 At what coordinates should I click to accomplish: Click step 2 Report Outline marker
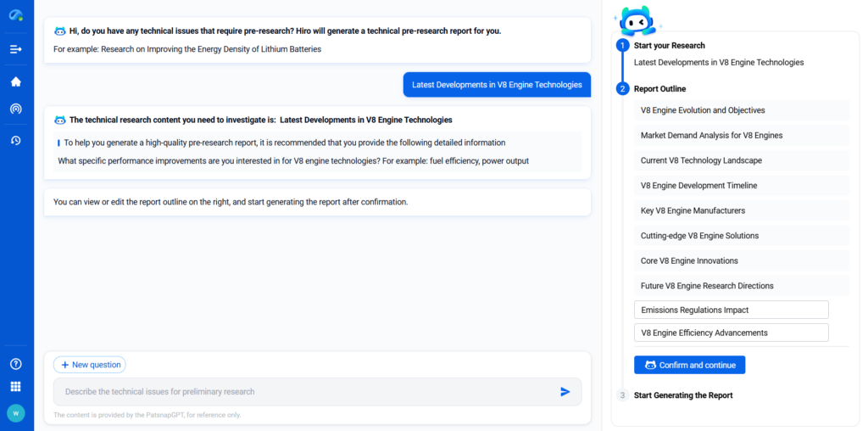click(x=623, y=89)
